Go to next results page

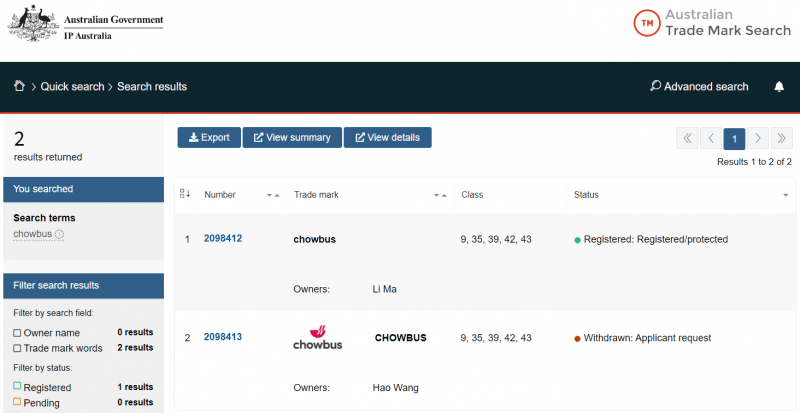pyautogui.click(x=758, y=138)
